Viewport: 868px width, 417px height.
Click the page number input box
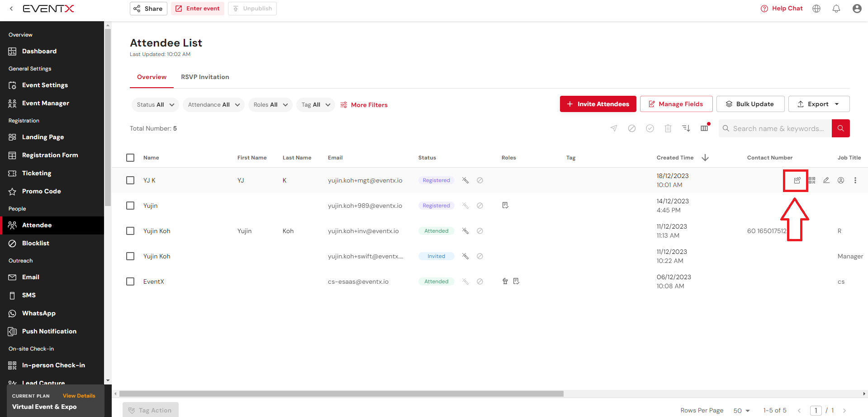click(x=816, y=411)
